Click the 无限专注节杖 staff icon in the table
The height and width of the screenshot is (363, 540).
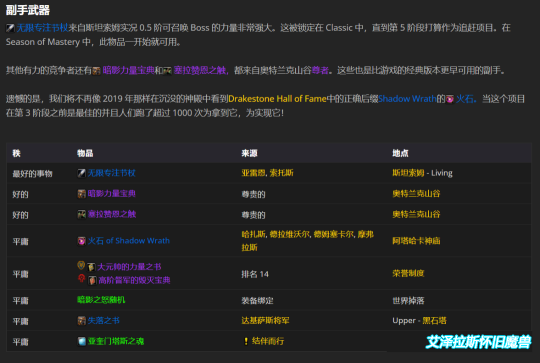pos(81,173)
